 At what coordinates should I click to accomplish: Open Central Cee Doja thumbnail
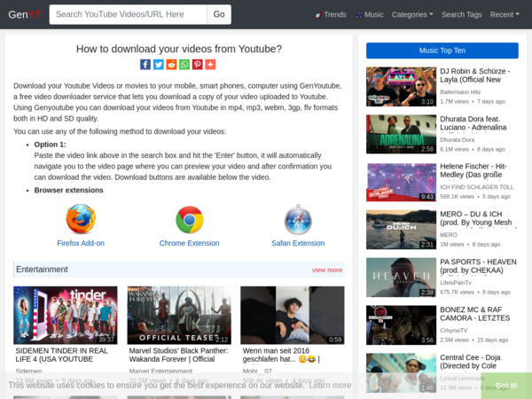coord(401,373)
